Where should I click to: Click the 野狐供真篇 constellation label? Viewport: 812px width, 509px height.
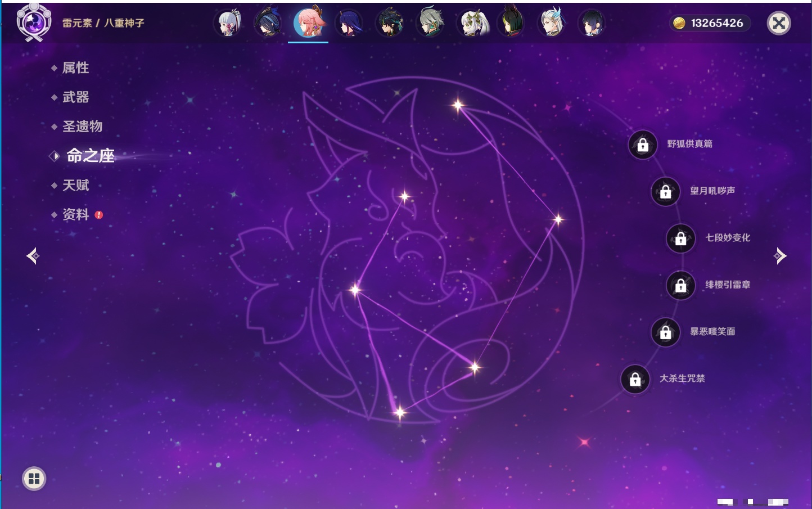tap(690, 144)
